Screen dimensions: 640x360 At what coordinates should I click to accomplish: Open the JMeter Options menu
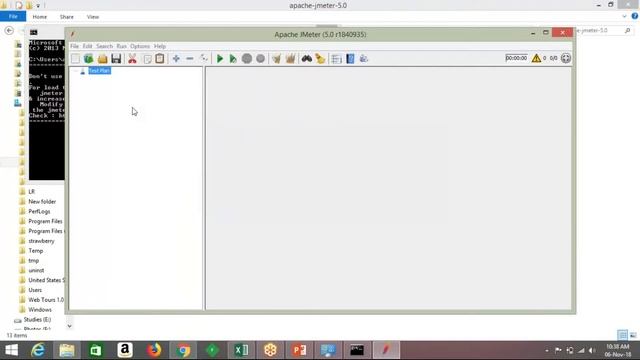140,46
